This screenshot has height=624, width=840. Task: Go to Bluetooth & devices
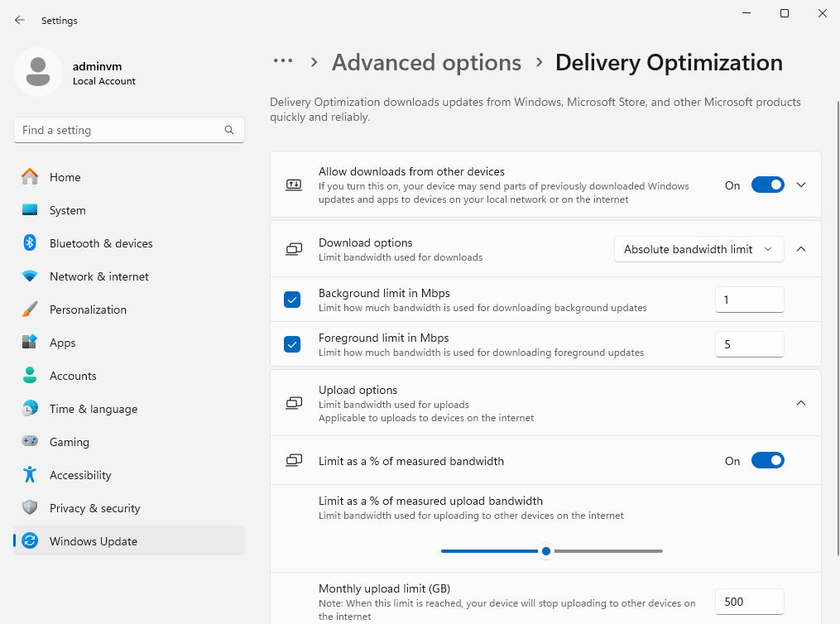click(129, 243)
